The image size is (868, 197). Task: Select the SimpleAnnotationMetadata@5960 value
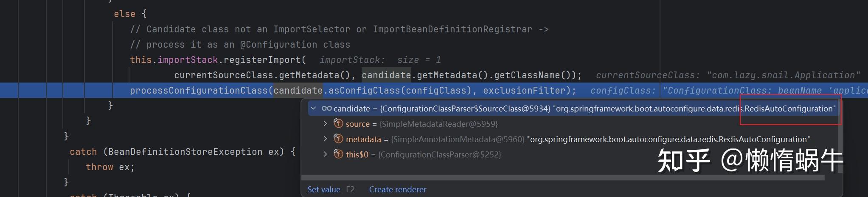pos(458,139)
